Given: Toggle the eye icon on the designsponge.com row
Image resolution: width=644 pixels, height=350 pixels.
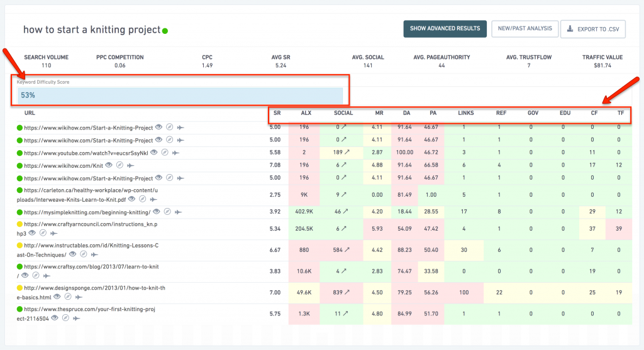Looking at the screenshot, I should point(57,297).
